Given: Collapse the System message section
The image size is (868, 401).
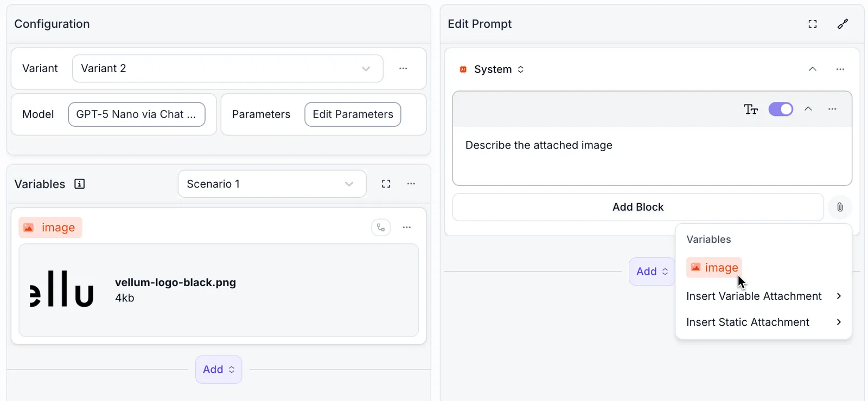Looking at the screenshot, I should tap(813, 69).
